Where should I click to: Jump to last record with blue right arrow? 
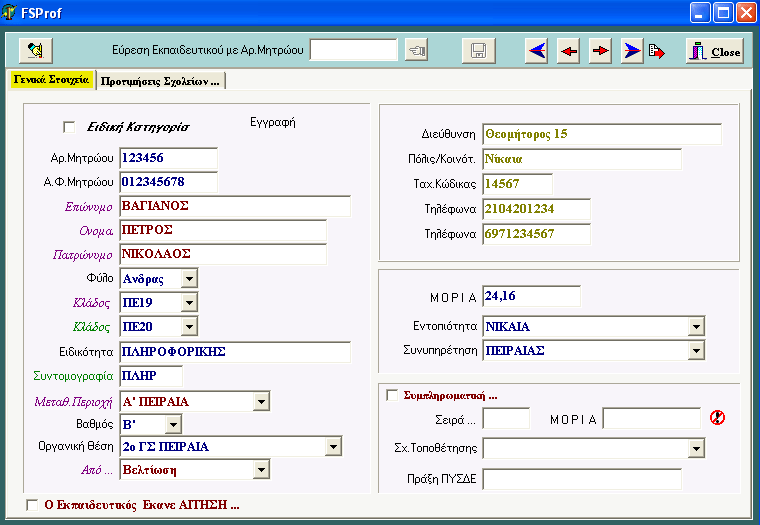(632, 51)
